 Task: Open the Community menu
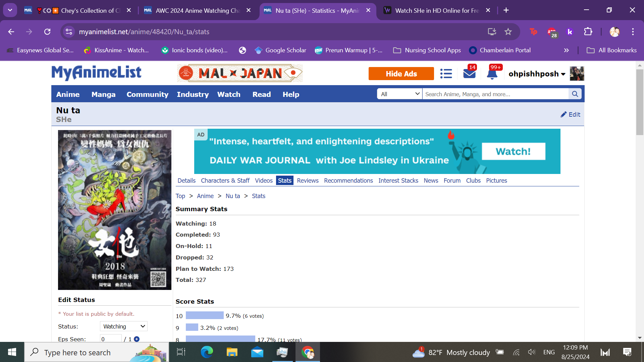147,95
